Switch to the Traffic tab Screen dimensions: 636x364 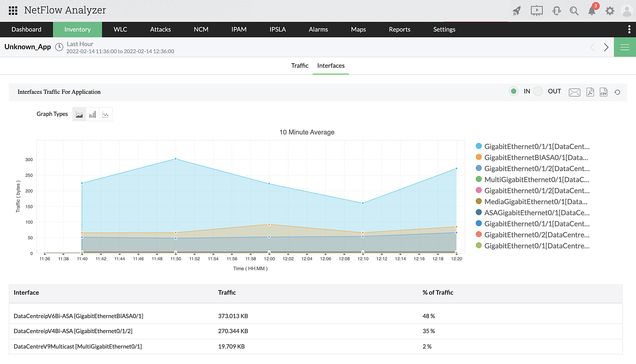pyautogui.click(x=299, y=65)
